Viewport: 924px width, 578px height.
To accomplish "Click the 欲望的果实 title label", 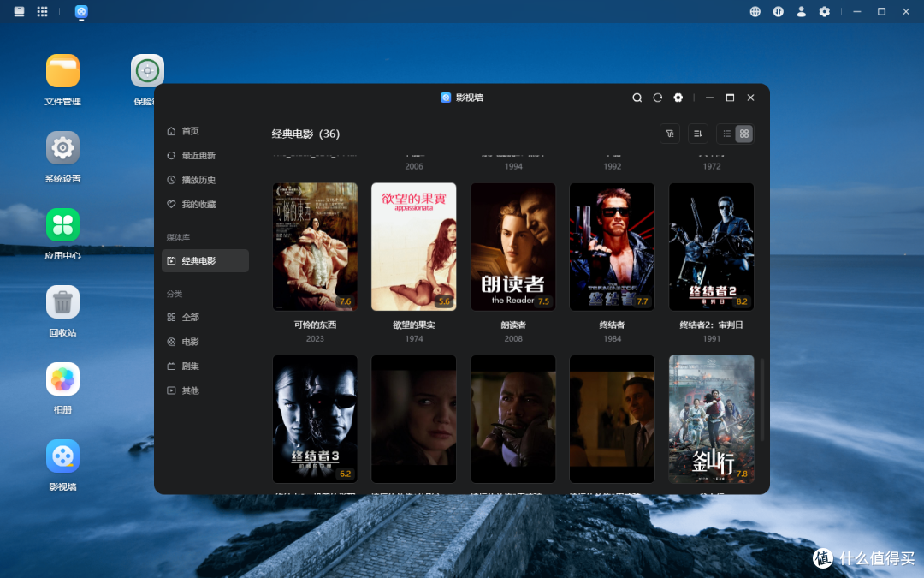I will (414, 325).
